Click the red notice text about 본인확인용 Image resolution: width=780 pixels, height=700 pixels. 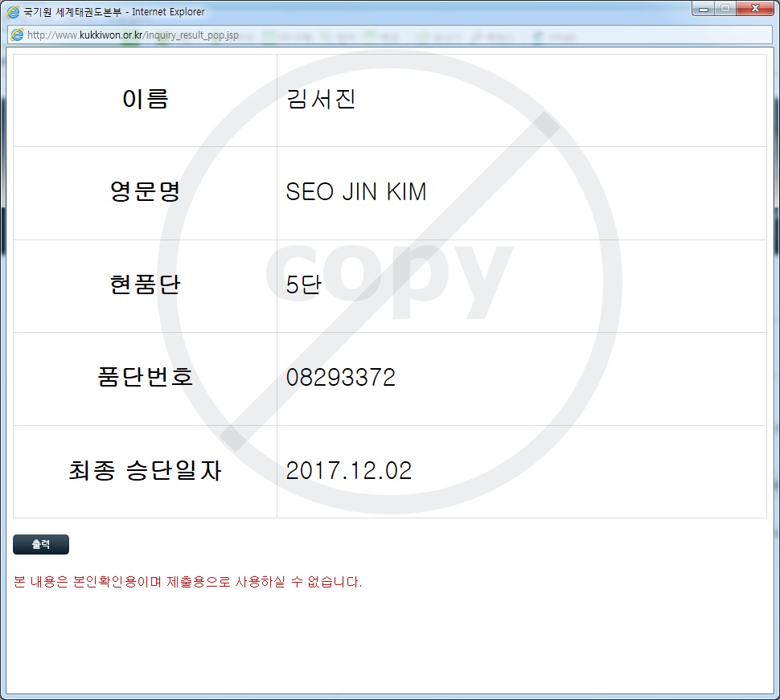[187, 582]
